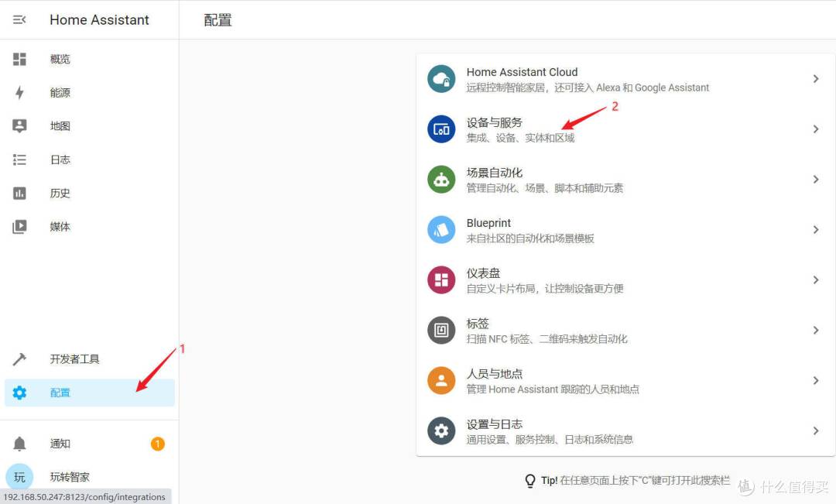
Task: Click the dark gear icon for 设置与日志
Action: [441, 431]
